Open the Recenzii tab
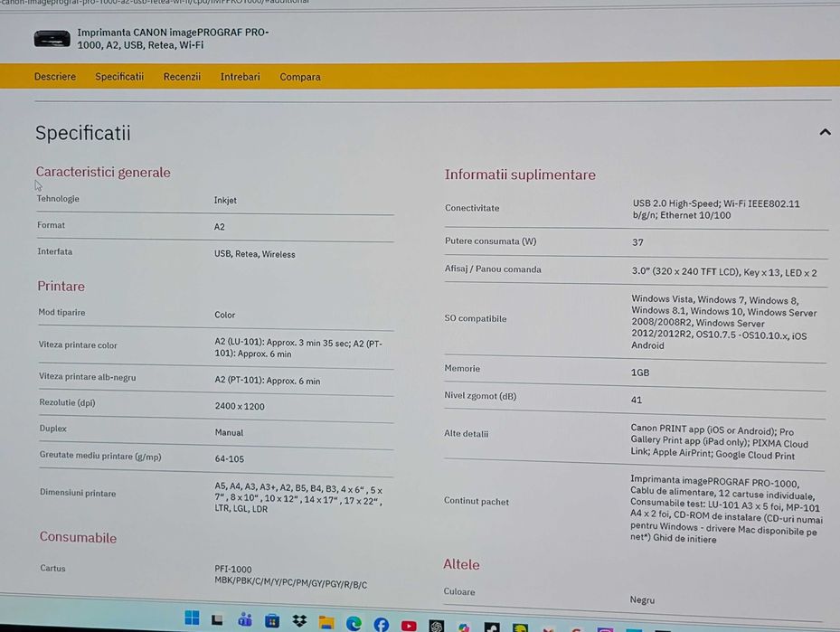Screen dimensions: 840x632 pyautogui.click(x=182, y=77)
